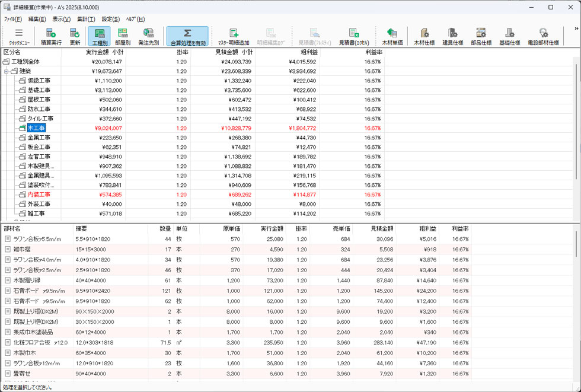Click the folder icon beside 内装工事

click(x=23, y=195)
